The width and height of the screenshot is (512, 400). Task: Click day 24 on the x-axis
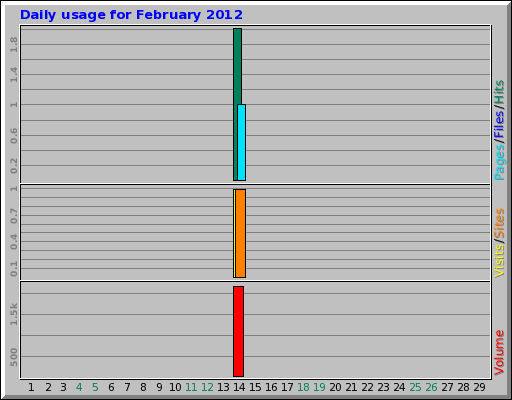click(399, 387)
